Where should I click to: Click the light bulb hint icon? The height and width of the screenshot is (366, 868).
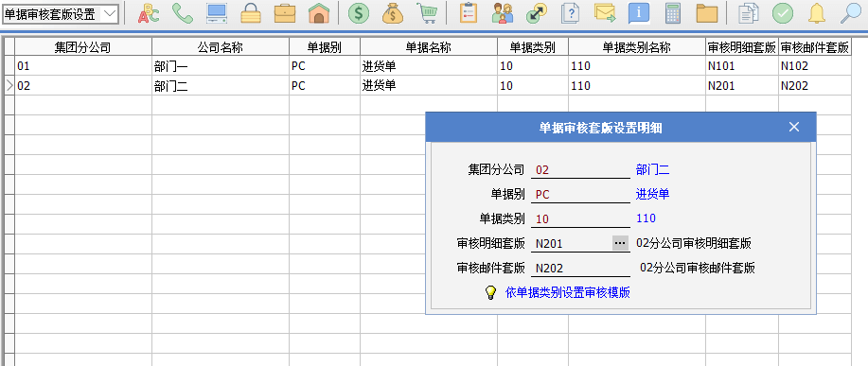tap(490, 292)
